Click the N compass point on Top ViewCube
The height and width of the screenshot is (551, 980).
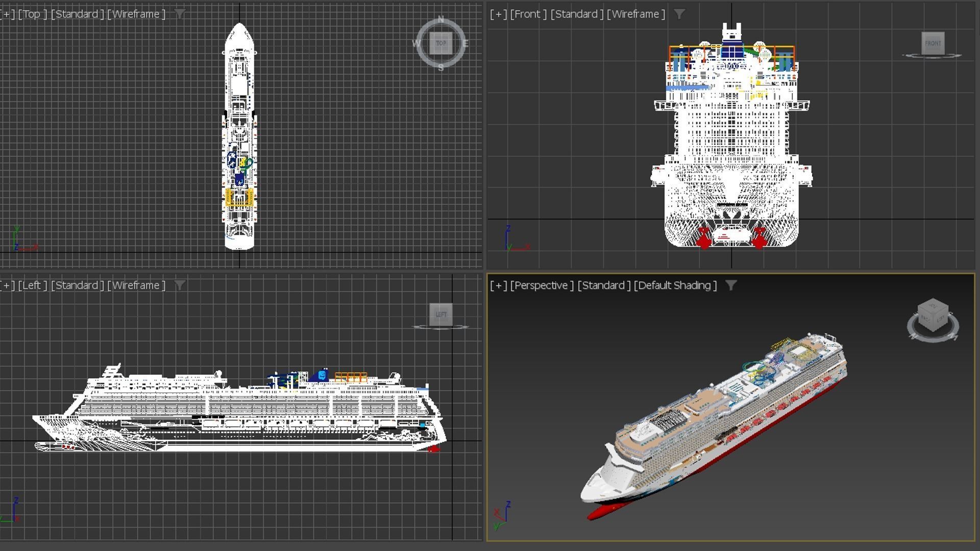[441, 19]
